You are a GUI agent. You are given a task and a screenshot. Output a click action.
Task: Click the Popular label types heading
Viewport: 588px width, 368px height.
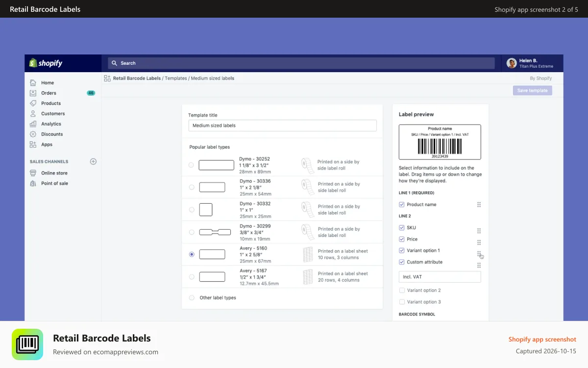tap(210, 147)
